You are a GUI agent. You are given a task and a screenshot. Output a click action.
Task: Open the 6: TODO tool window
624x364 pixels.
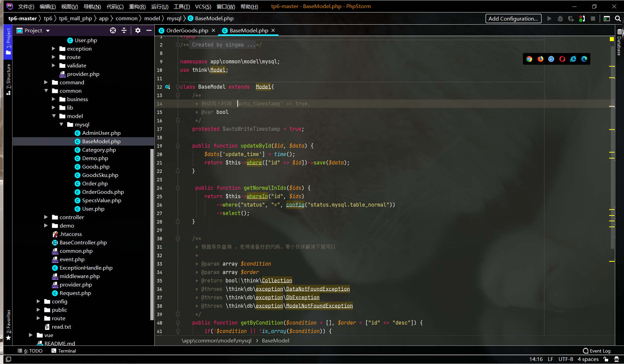click(30, 351)
